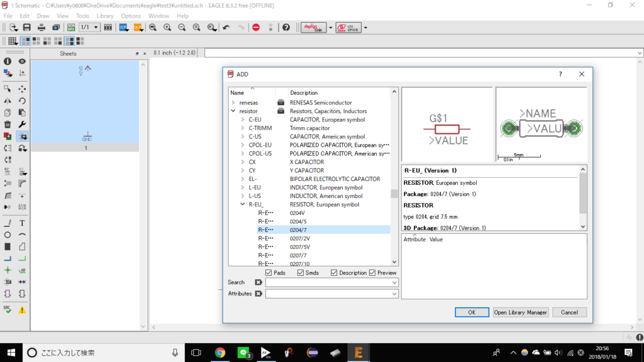Clear the Search field button

[258, 282]
